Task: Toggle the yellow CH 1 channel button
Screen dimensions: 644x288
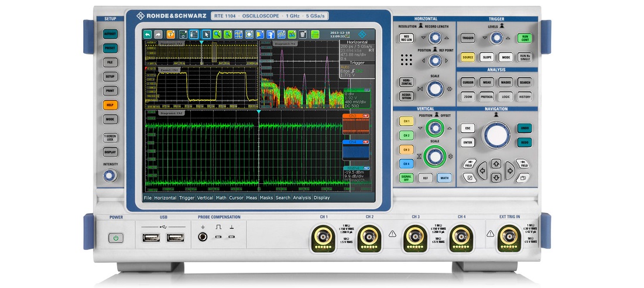Action: (x=406, y=121)
